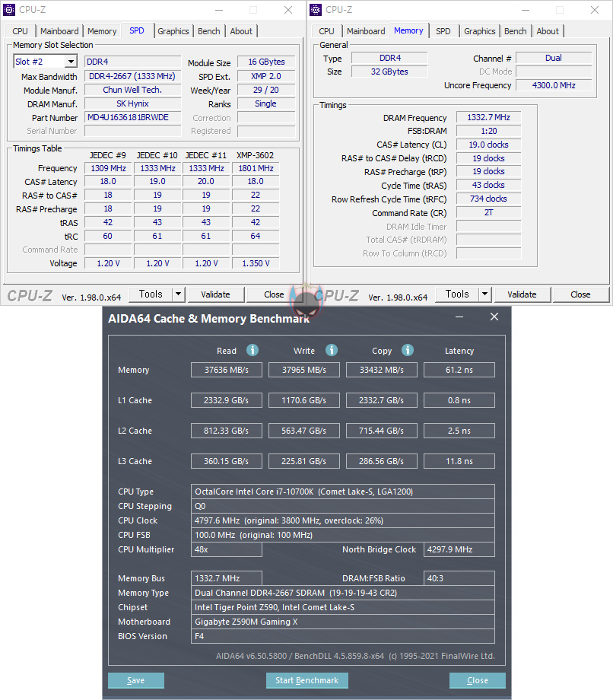The height and width of the screenshot is (700, 613).
Task: Click Start Benchmark button in AIDA64
Action: pos(307,680)
